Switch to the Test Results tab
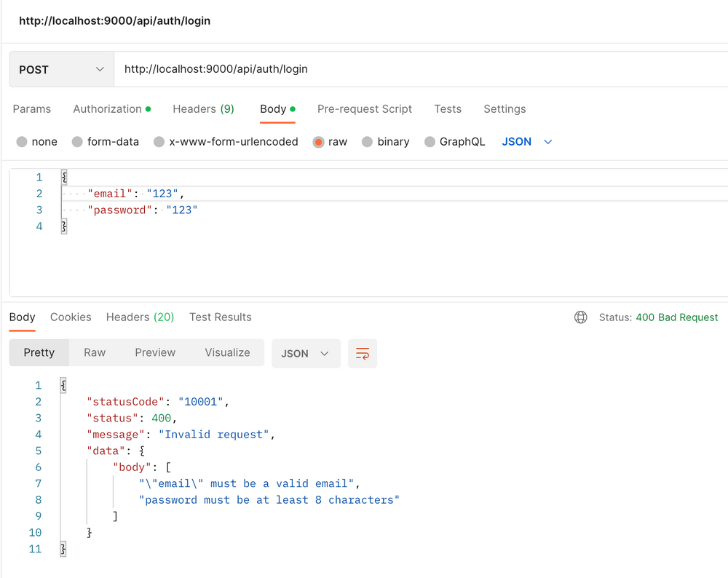 220,317
